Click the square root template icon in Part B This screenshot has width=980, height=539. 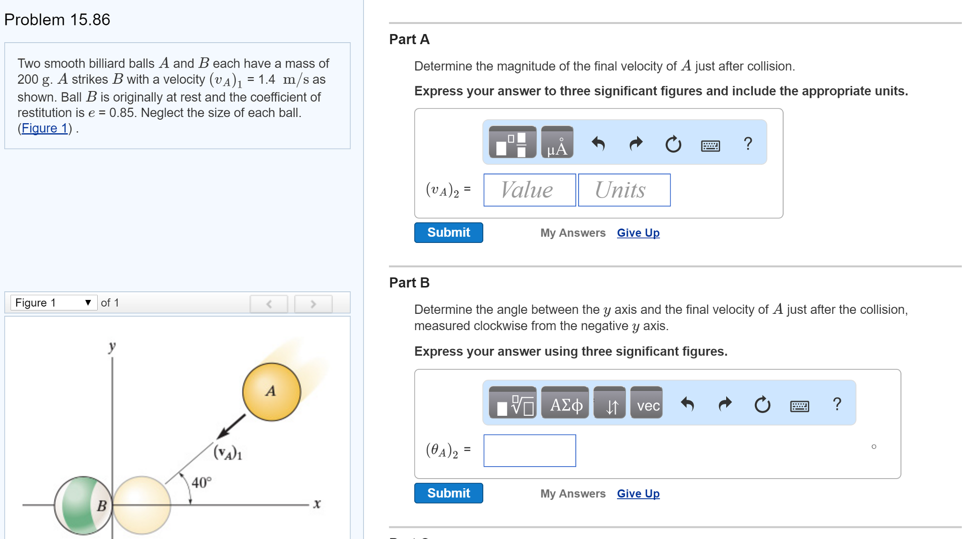point(512,405)
